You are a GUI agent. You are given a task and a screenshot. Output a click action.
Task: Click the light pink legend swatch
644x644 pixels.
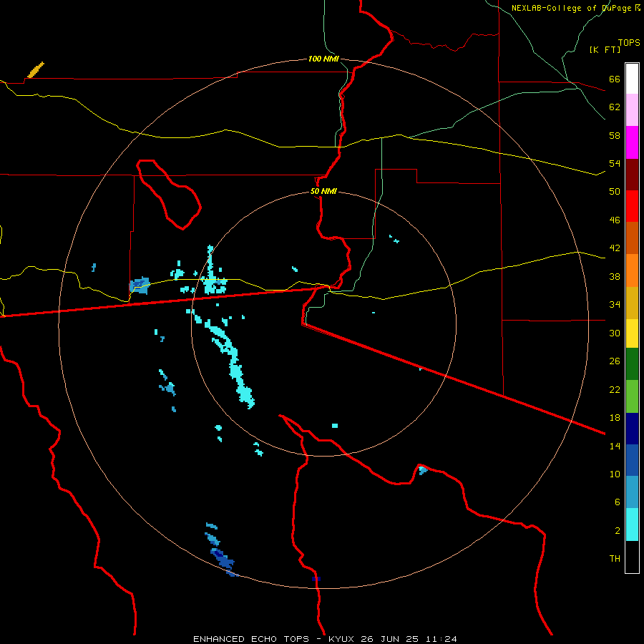[632, 110]
